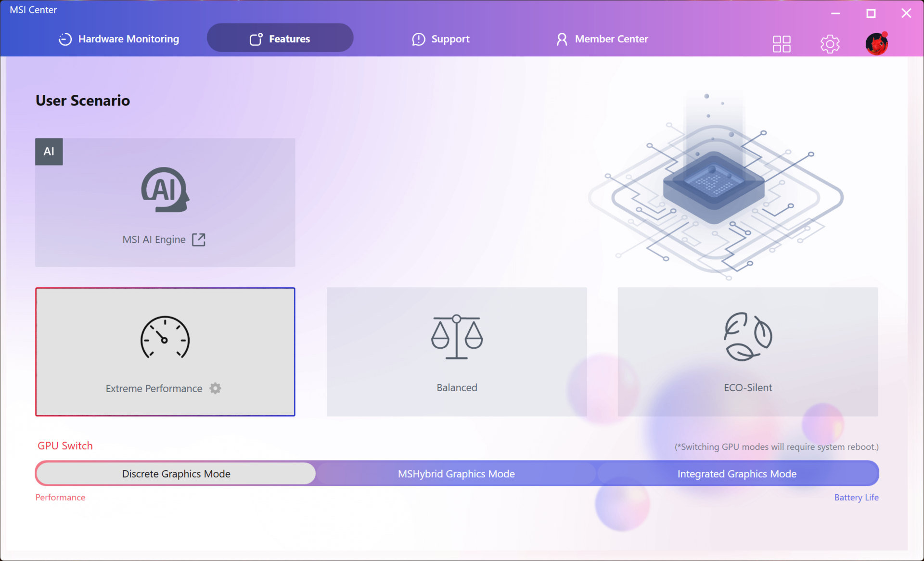The height and width of the screenshot is (561, 924).
Task: Click the Balanced scenario label
Action: [x=457, y=388]
